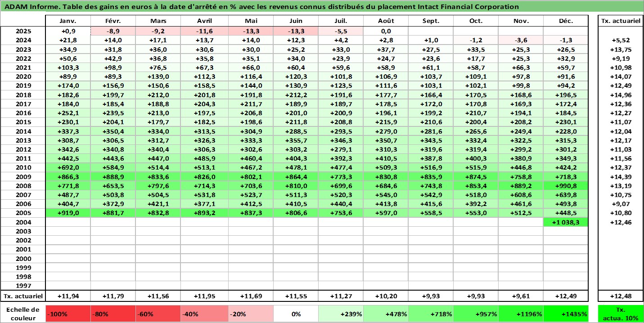This screenshot has height=323, width=644.
Task: Select the +12,49 actuarial value under Déc.
Action: pos(566,296)
